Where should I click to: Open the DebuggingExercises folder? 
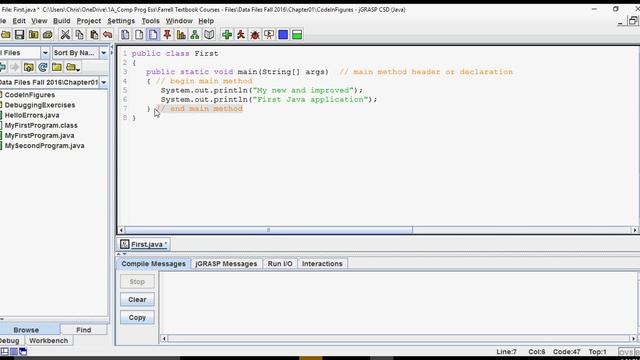pos(40,105)
